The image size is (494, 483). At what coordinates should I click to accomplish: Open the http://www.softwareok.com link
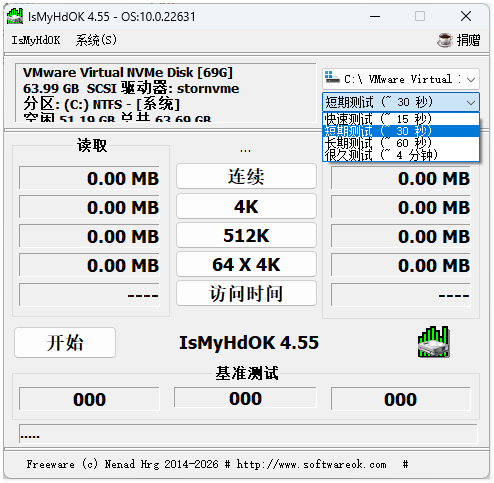[x=311, y=464]
